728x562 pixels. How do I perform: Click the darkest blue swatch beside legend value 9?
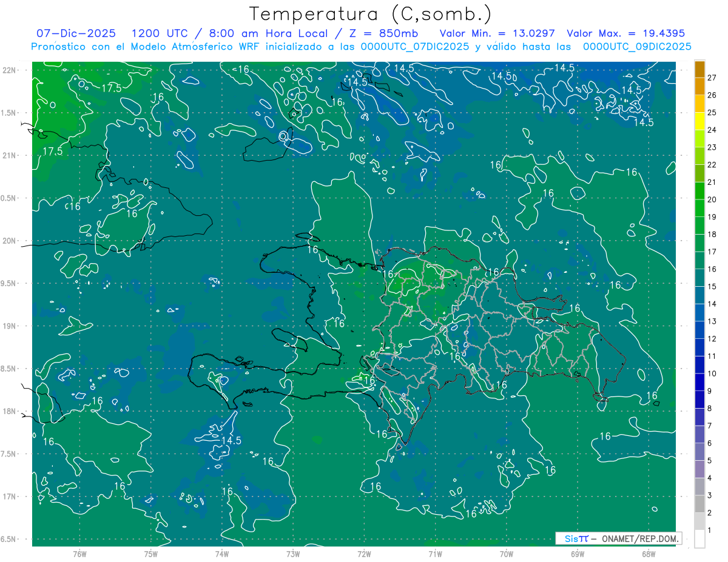[699, 382]
